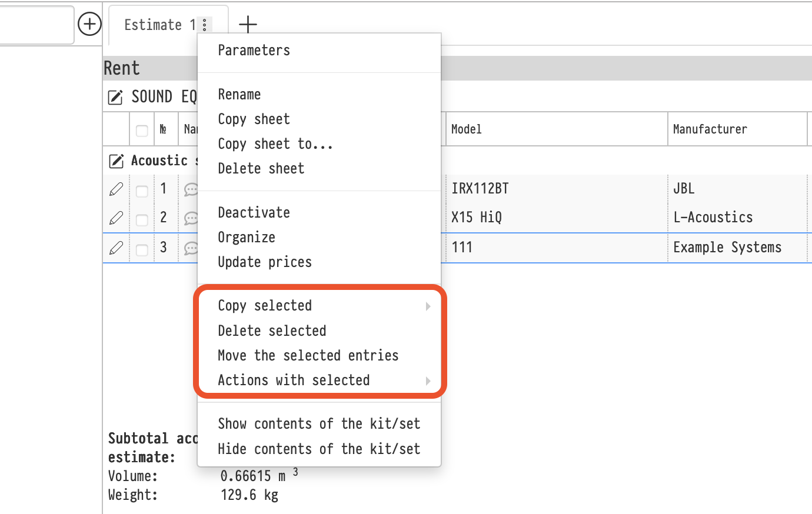Choose Show contents of the kit/set
The width and height of the screenshot is (812, 514).
318,424
